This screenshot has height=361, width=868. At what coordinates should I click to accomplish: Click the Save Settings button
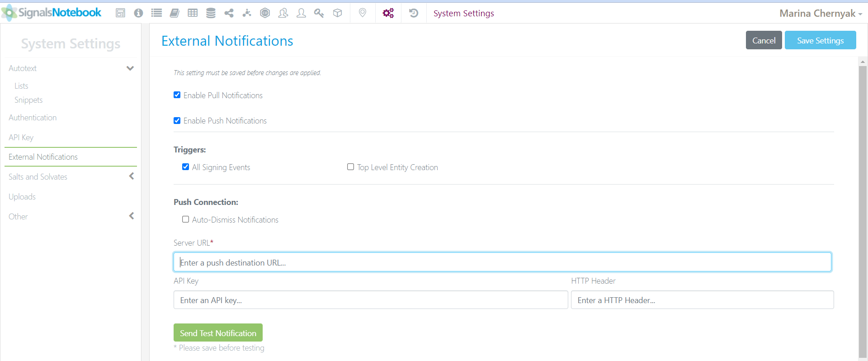[x=820, y=40]
